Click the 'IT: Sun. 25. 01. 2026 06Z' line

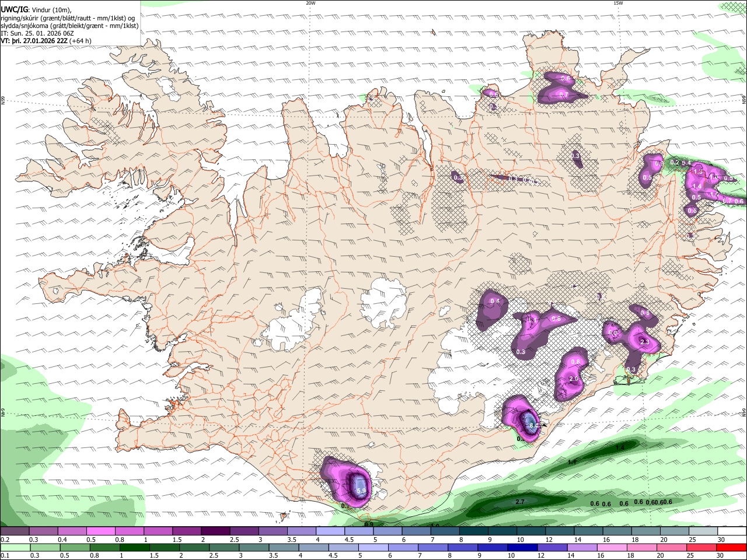[x=37, y=33]
